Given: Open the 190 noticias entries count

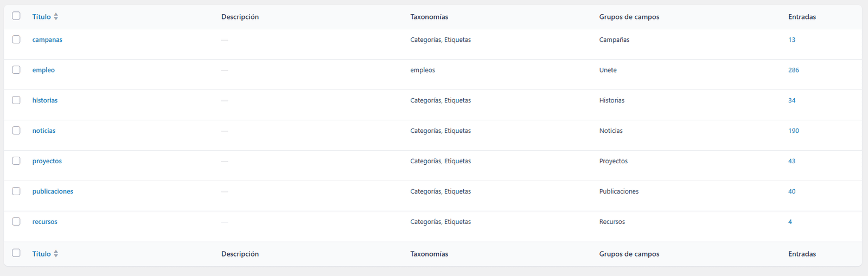Looking at the screenshot, I should click(x=793, y=131).
